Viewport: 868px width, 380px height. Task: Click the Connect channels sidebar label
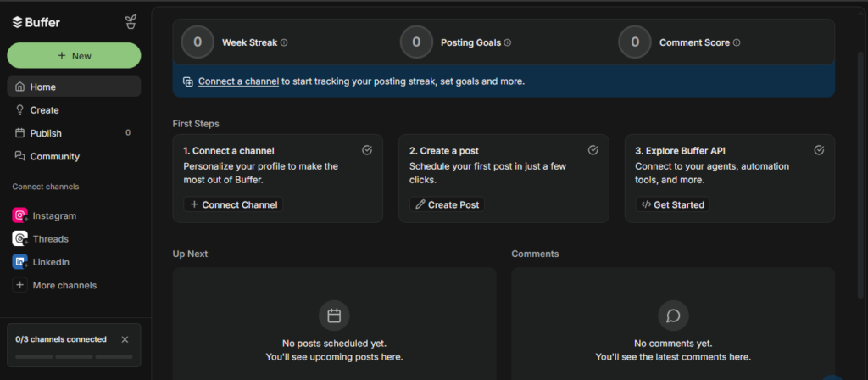[x=46, y=187]
